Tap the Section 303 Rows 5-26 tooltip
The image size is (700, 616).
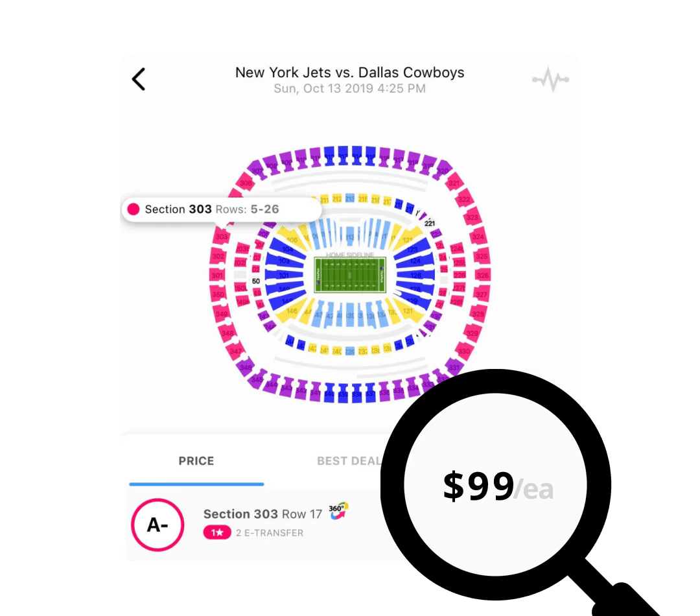[x=222, y=209]
